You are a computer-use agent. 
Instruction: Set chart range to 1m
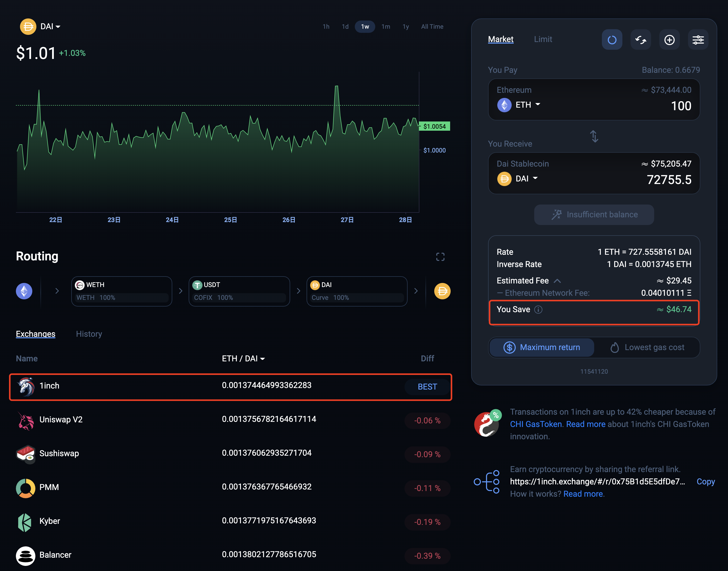[x=386, y=26]
